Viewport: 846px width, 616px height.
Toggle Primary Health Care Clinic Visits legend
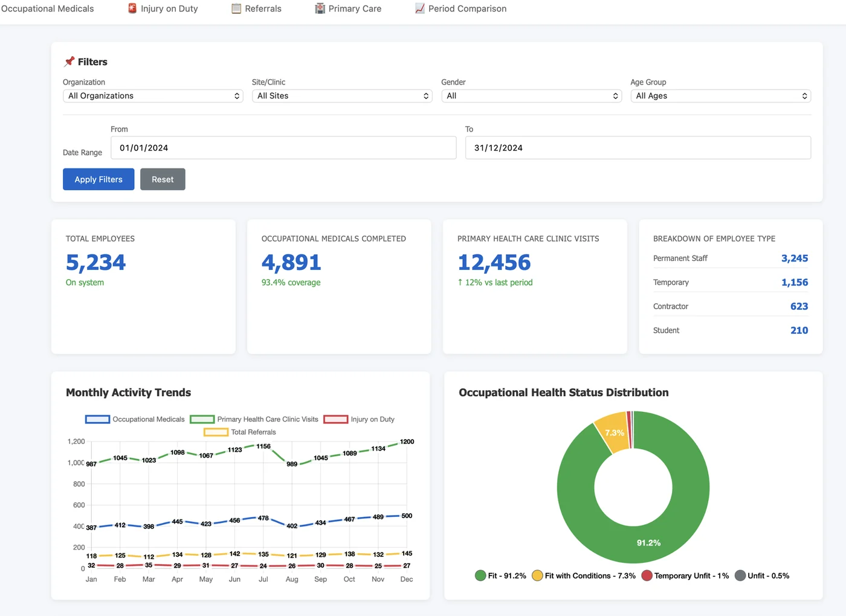coord(254,419)
